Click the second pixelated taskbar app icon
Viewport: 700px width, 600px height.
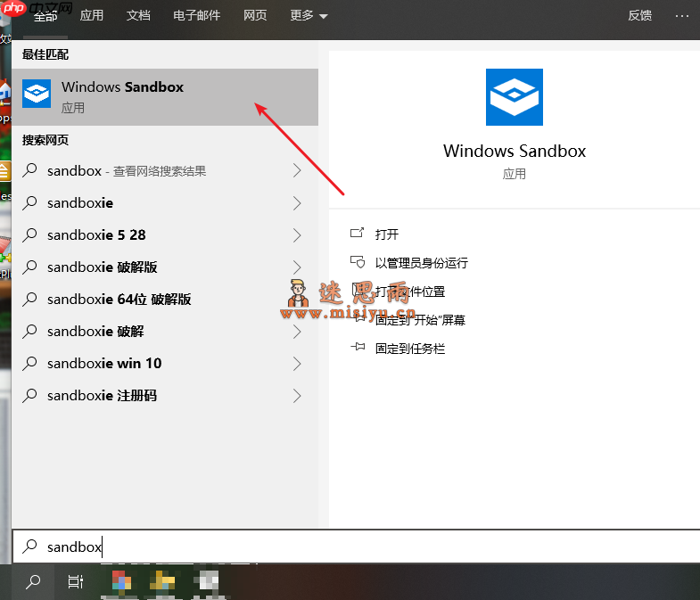coord(162,581)
